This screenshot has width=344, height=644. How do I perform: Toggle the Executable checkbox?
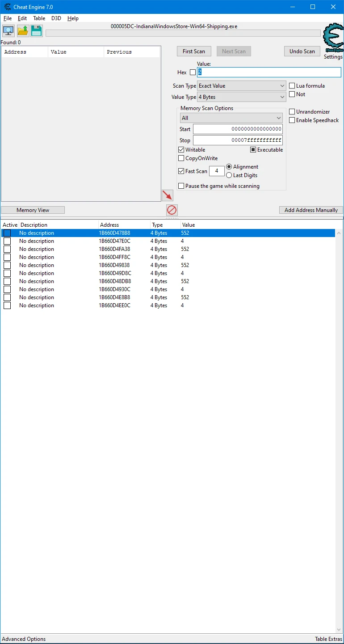coord(253,150)
